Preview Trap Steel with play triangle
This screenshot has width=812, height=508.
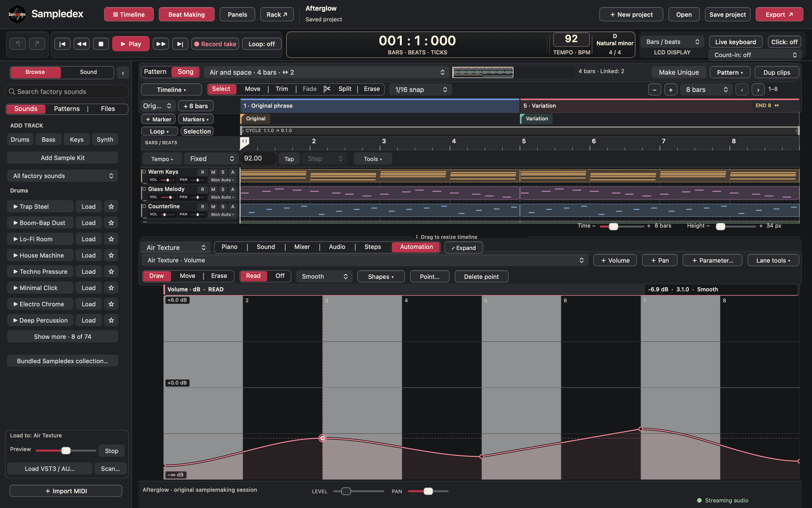click(15, 206)
